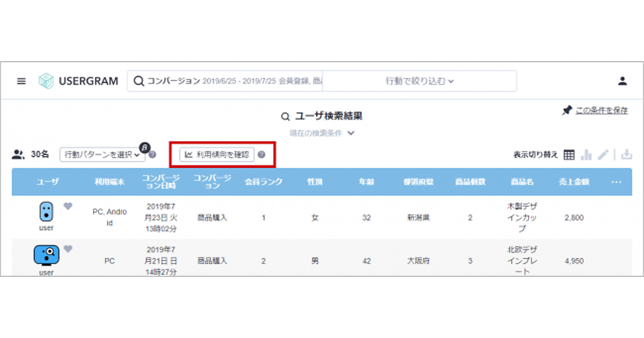Viewport: 644px width, 338px height.
Task: Open the user account profile icon
Action: pos(623,82)
